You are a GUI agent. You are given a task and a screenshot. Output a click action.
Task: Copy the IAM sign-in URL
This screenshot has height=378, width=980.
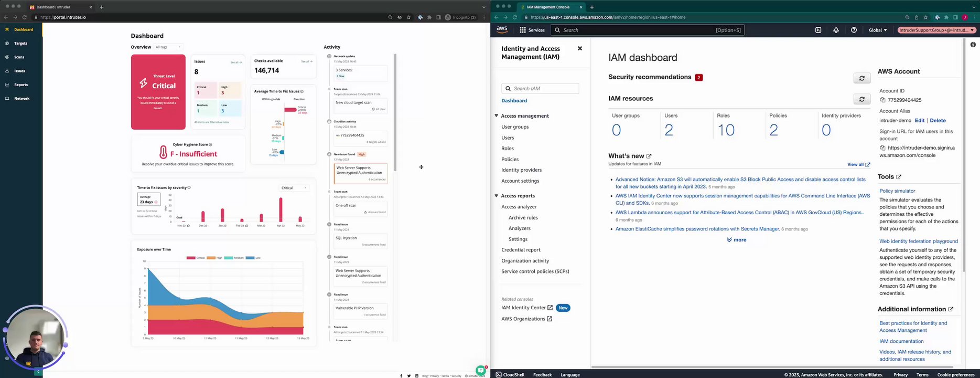click(x=882, y=148)
